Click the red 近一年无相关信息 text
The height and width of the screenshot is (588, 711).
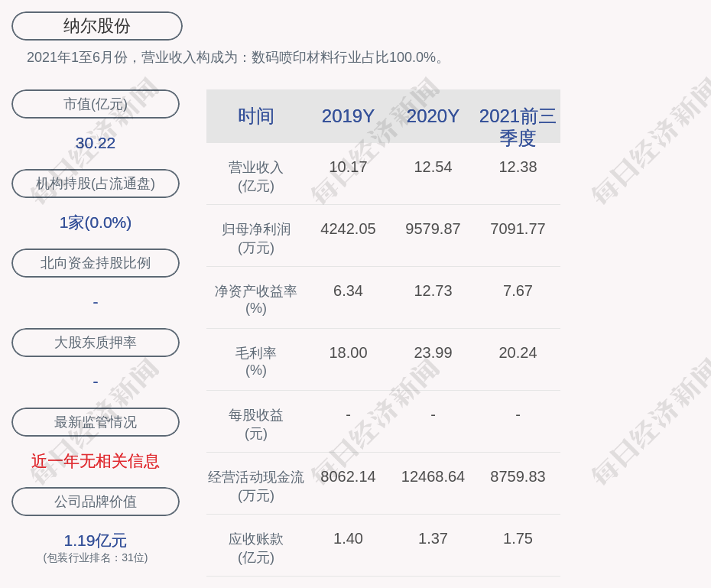(96, 461)
